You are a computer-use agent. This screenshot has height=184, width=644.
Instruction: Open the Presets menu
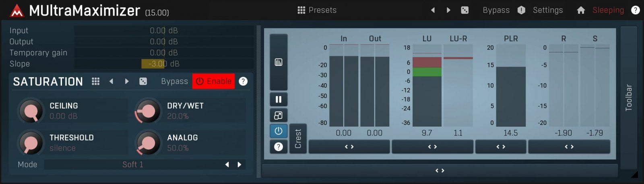click(x=317, y=10)
